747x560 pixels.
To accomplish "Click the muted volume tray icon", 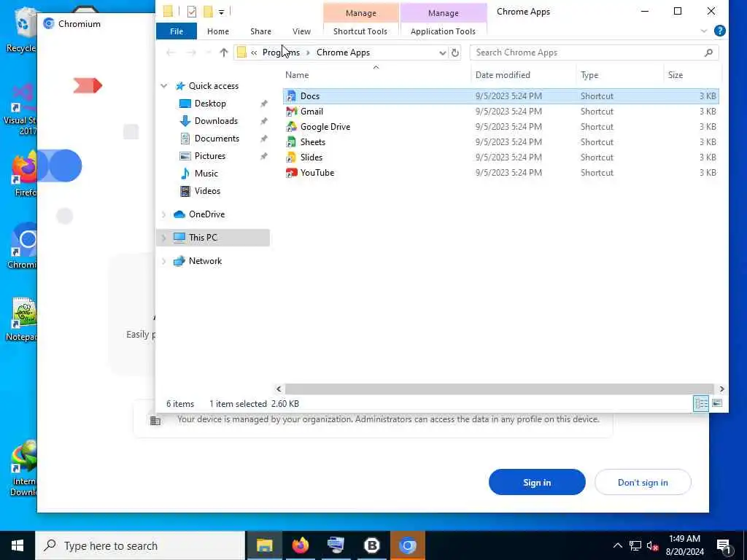I will click(x=652, y=545).
